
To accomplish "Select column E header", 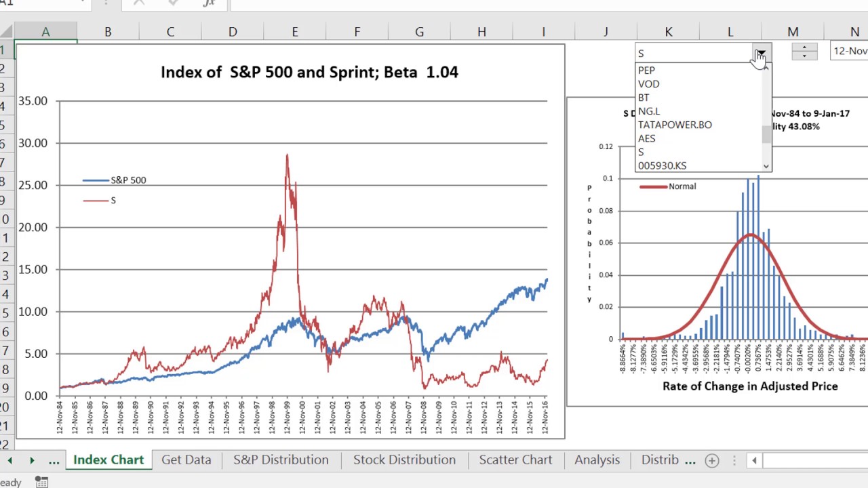I will tap(295, 31).
